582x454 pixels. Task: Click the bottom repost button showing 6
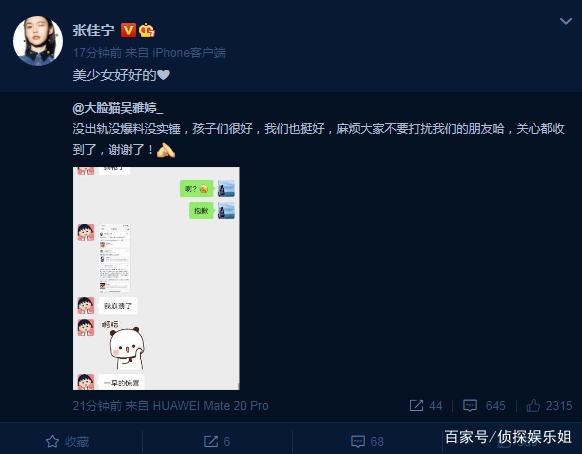tap(217, 441)
